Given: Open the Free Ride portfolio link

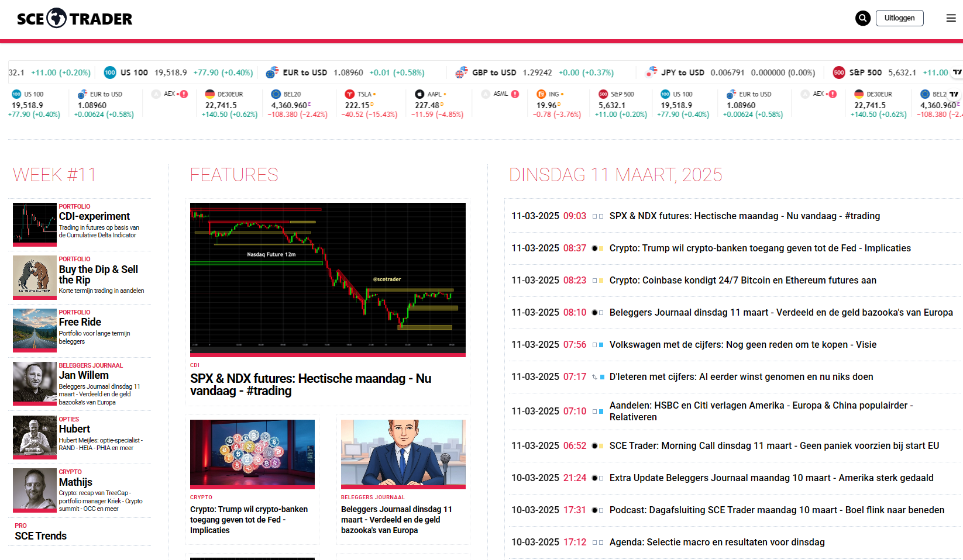Looking at the screenshot, I should [x=80, y=322].
